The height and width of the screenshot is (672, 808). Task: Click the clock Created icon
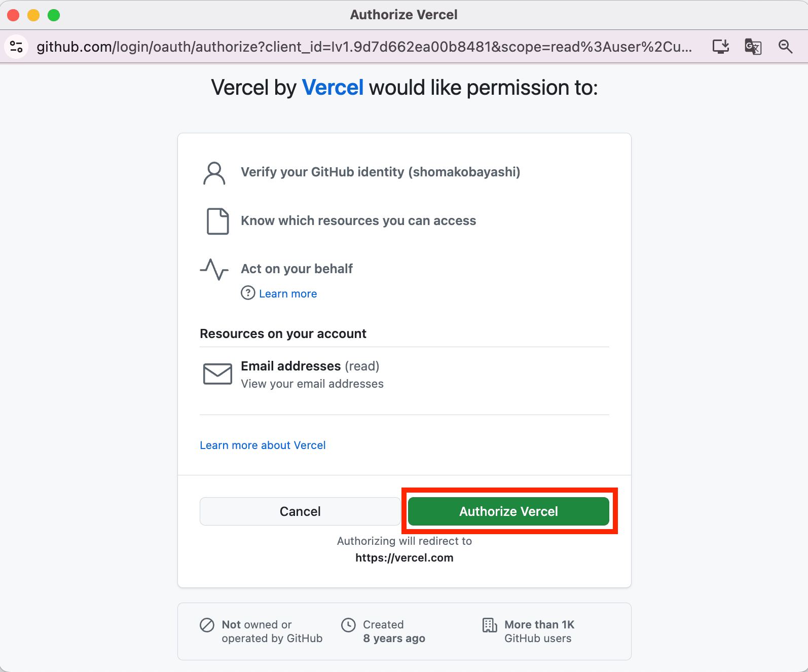(x=348, y=625)
